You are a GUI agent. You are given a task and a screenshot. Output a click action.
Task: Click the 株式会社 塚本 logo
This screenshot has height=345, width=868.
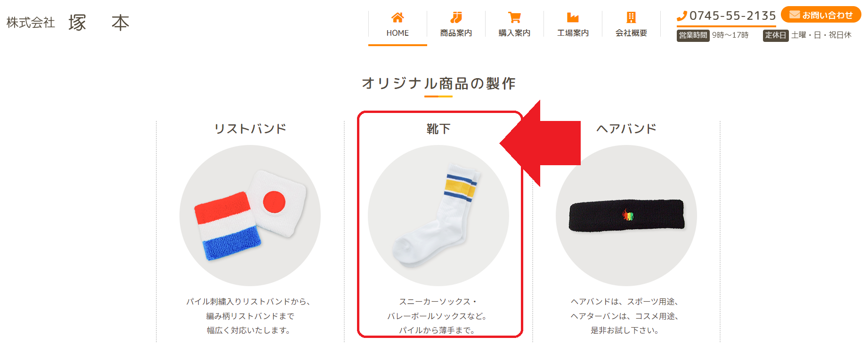click(68, 23)
